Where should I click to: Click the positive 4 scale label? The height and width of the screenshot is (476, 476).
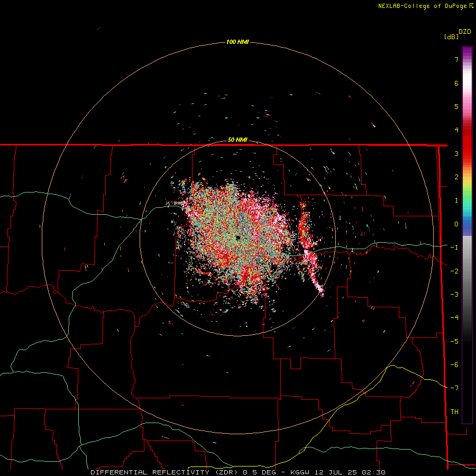coord(456,130)
